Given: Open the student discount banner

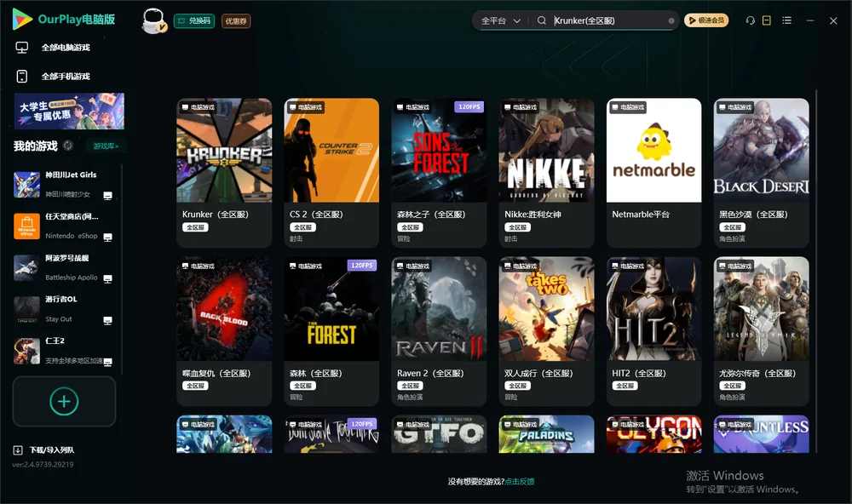Looking at the screenshot, I should point(69,111).
